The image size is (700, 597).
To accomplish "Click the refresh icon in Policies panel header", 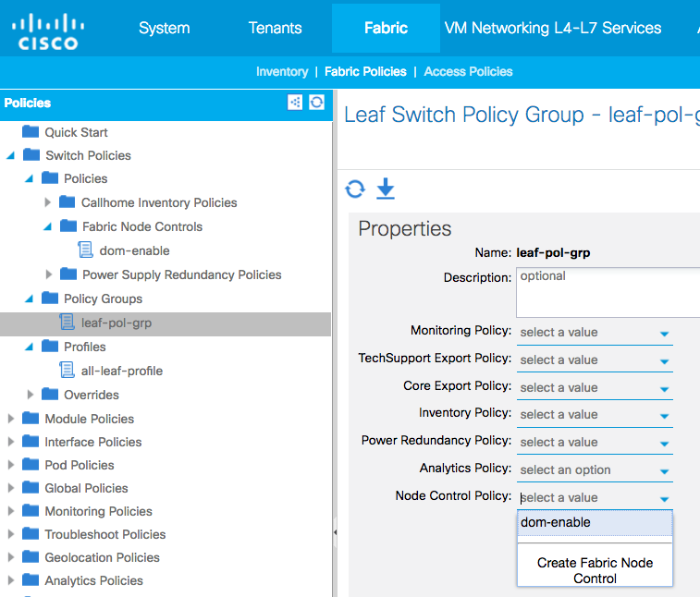I will (x=317, y=103).
